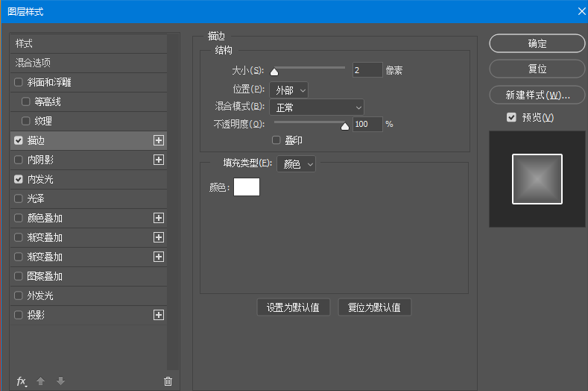
Task: Click the 复位 button
Action: tap(537, 69)
